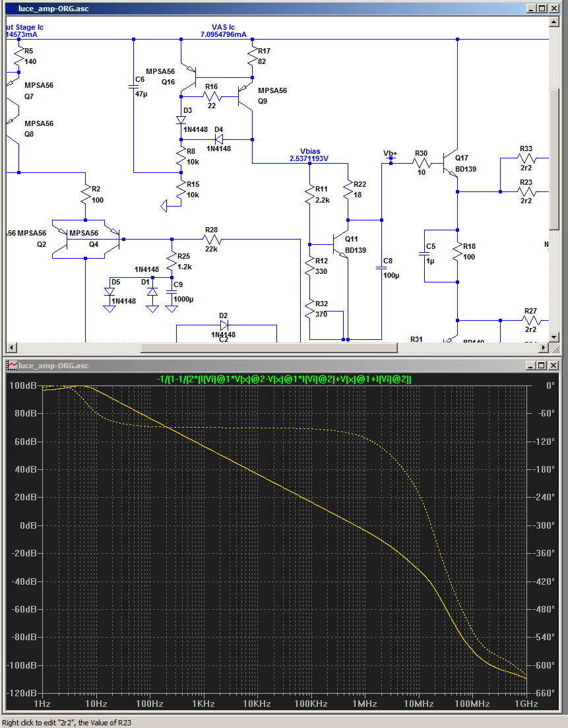Click resistor R22 symbol
Viewport: 568px width, 728px height.
[348, 190]
